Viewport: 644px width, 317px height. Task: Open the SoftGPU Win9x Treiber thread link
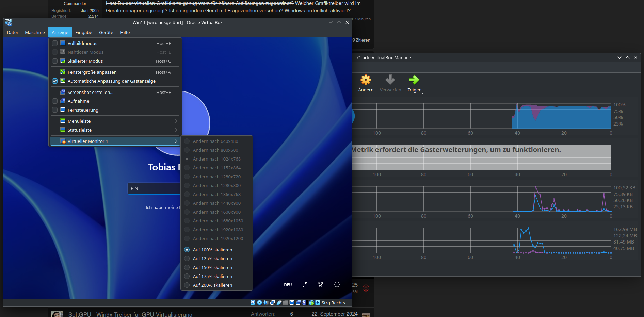(x=130, y=314)
